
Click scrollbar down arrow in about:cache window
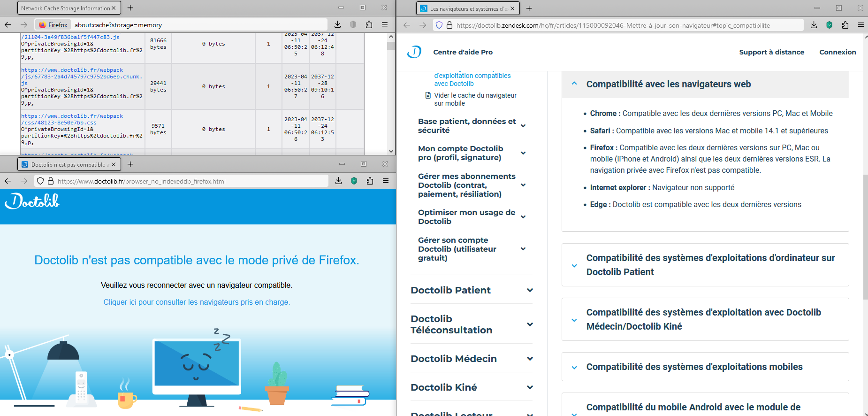(x=391, y=151)
